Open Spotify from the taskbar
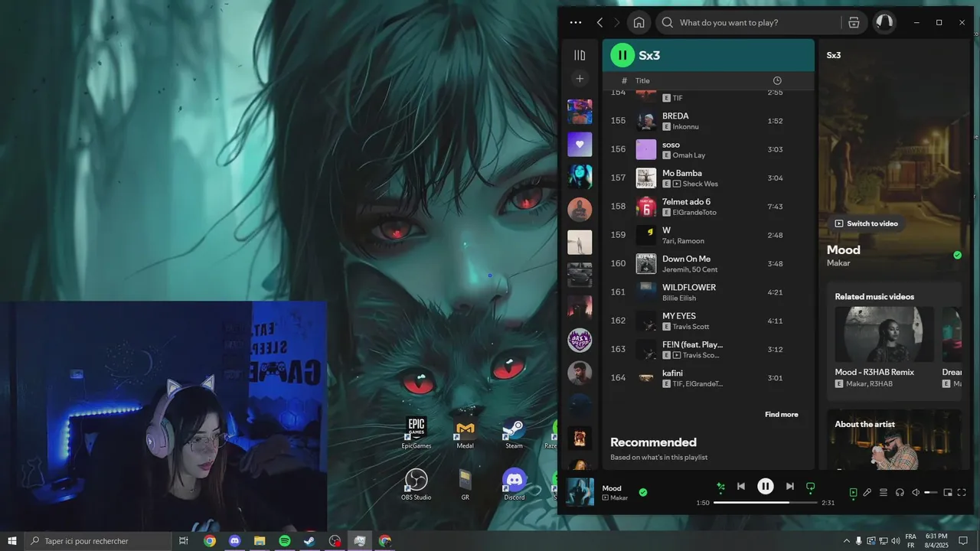The height and width of the screenshot is (551, 980). point(284,541)
